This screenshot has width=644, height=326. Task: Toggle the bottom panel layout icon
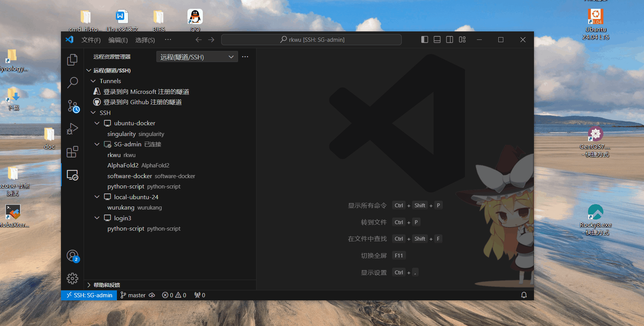coord(437,39)
